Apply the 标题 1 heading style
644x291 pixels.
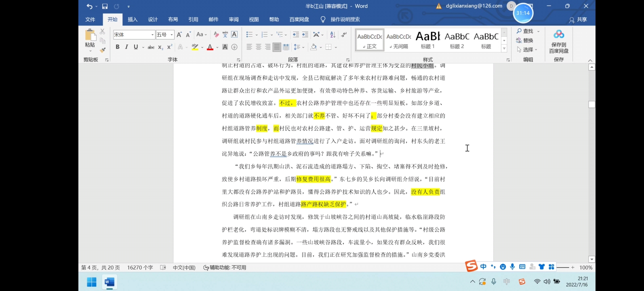(427, 40)
